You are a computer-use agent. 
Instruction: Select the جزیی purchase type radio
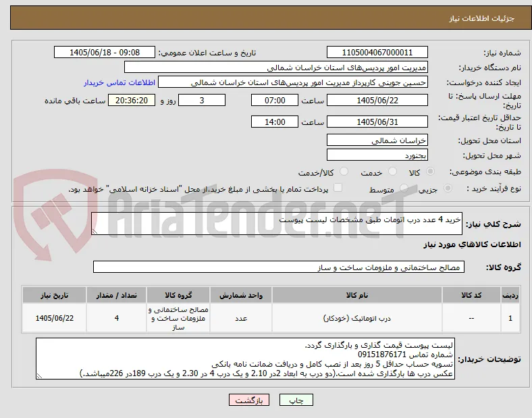448,188
